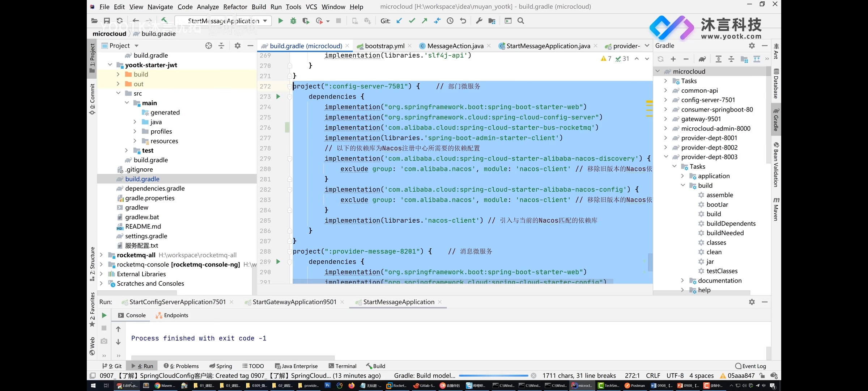Synchronize files with reload icon

click(x=120, y=21)
